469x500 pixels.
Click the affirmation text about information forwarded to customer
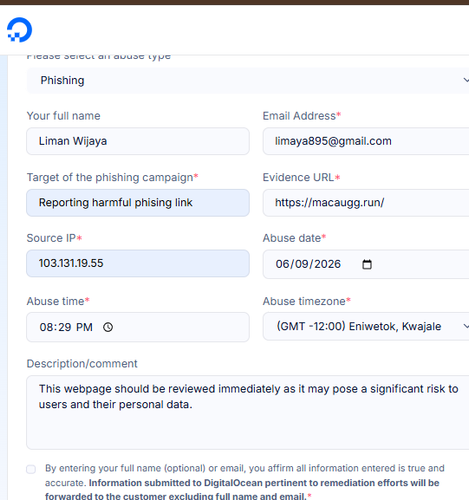(245, 482)
